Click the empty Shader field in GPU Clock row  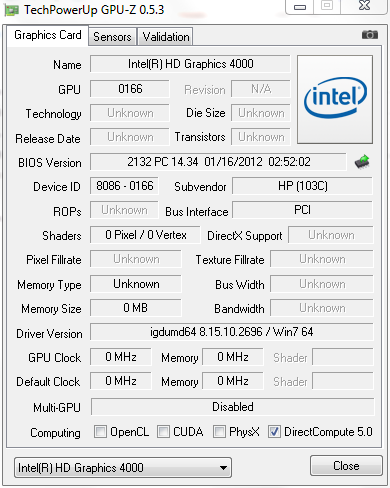(343, 357)
